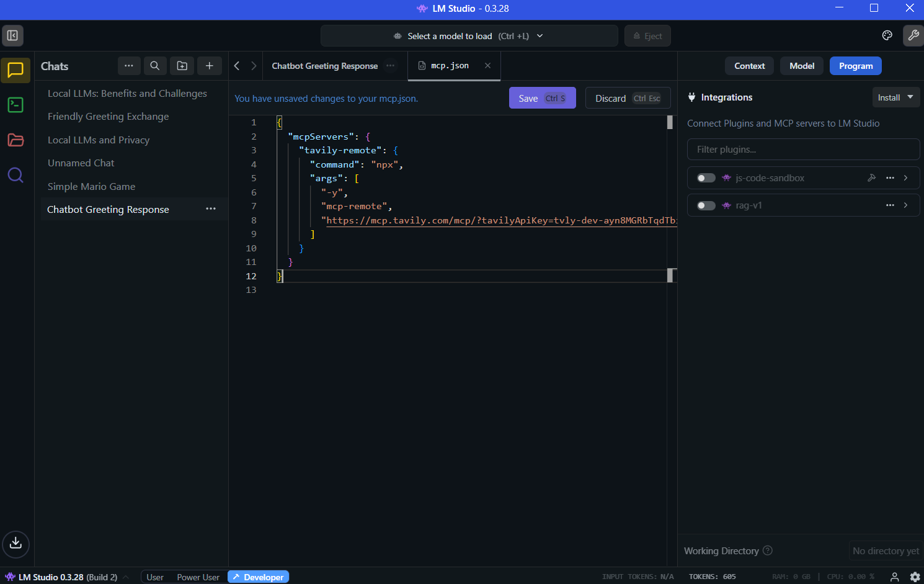Enable the rag-v1 plugin toggle
Image resolution: width=924 pixels, height=584 pixels.
click(706, 205)
